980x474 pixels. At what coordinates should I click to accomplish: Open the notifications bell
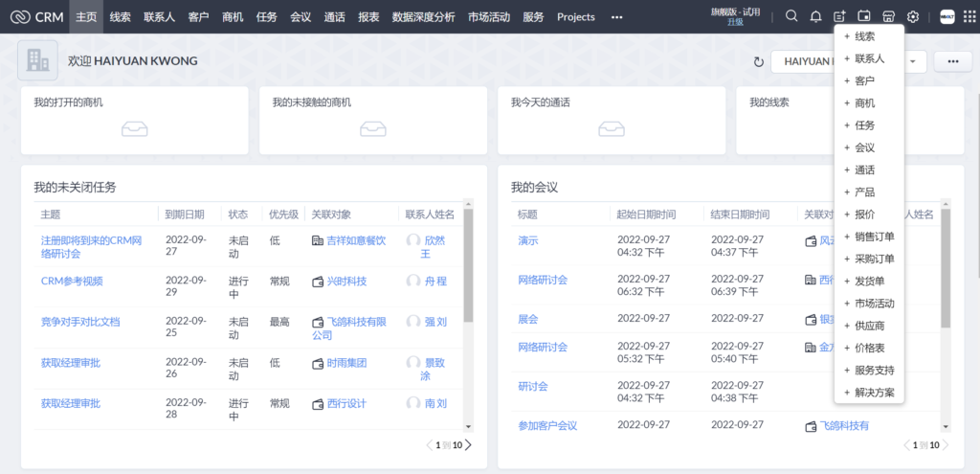click(815, 16)
